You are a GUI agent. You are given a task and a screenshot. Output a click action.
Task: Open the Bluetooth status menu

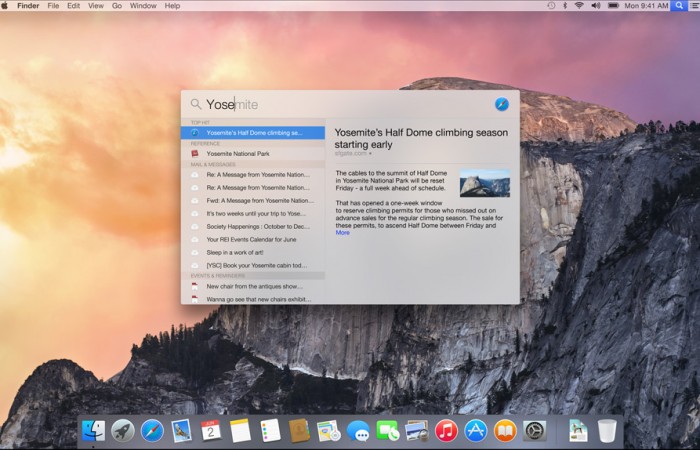pos(564,6)
